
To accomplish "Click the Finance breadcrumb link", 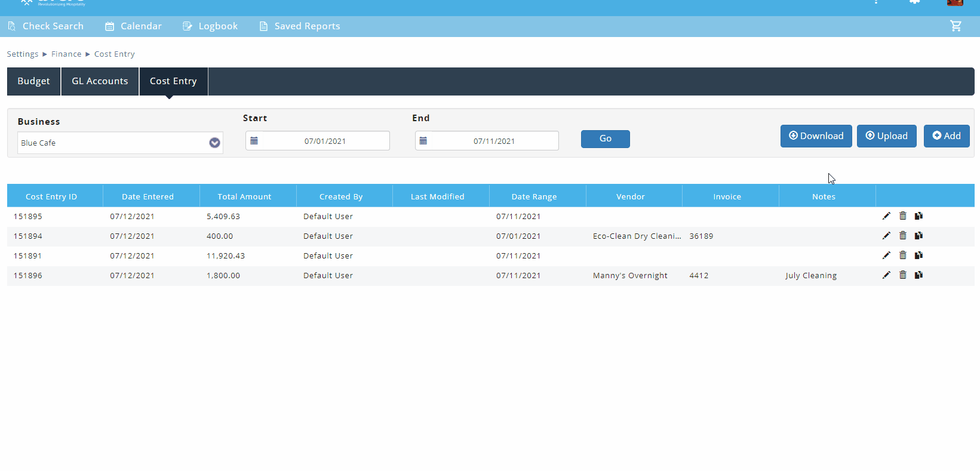I will (x=66, y=54).
